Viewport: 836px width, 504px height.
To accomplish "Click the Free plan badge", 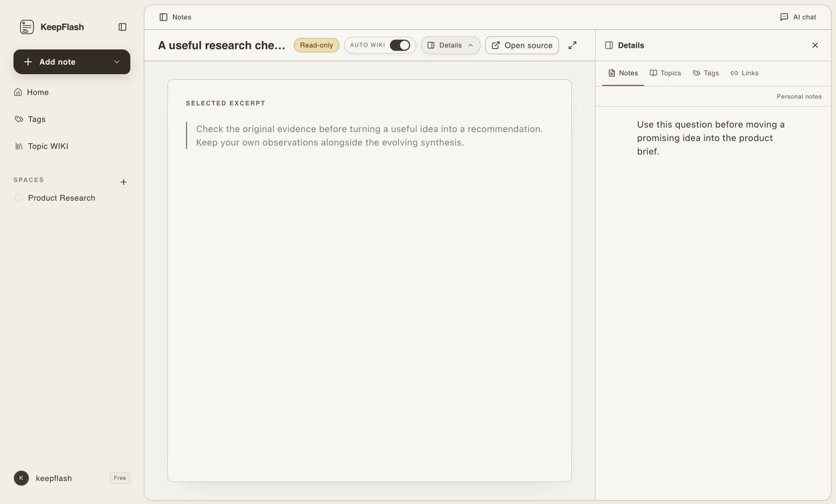I will (x=120, y=478).
